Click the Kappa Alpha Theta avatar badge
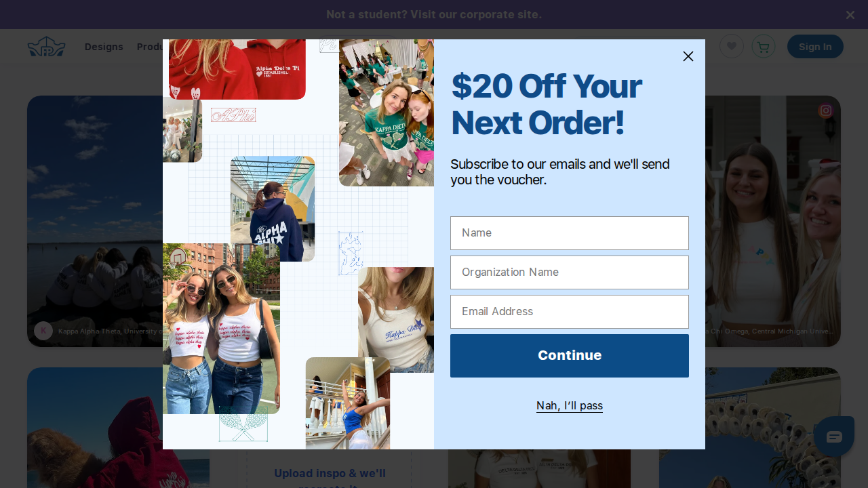The height and width of the screenshot is (488, 868). click(43, 331)
